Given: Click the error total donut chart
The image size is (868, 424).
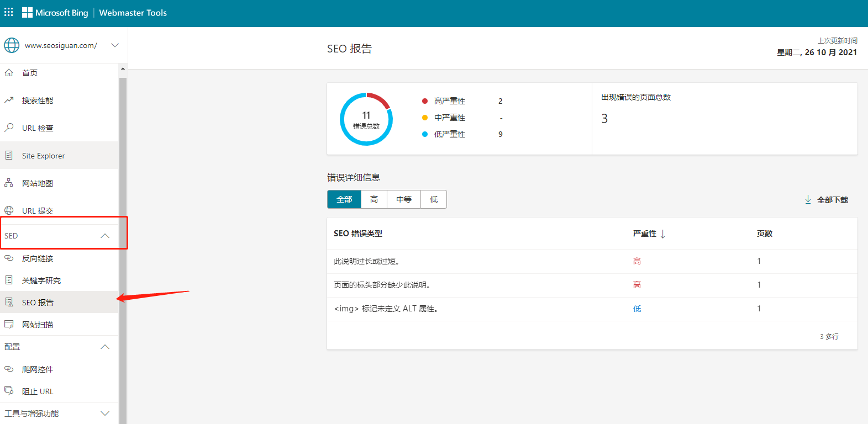Looking at the screenshot, I should (x=366, y=119).
